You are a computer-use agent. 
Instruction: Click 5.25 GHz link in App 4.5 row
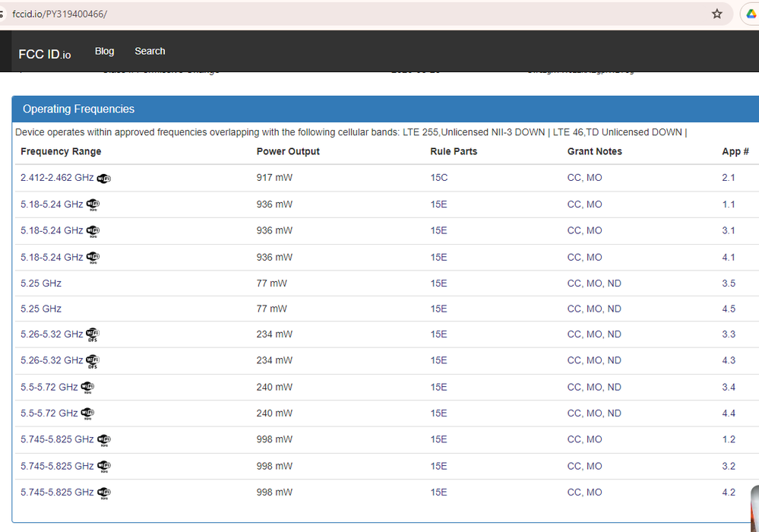coord(41,309)
